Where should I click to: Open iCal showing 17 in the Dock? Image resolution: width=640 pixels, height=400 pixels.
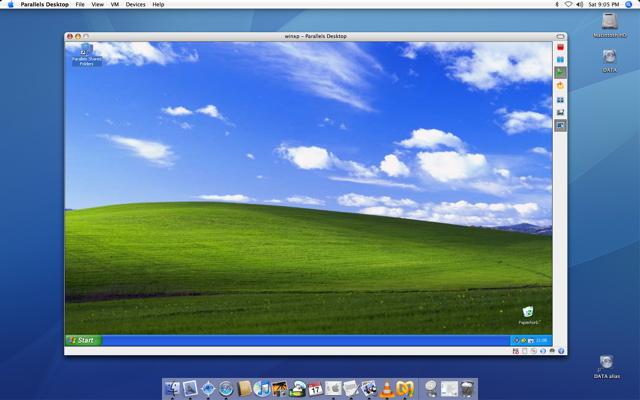315,389
